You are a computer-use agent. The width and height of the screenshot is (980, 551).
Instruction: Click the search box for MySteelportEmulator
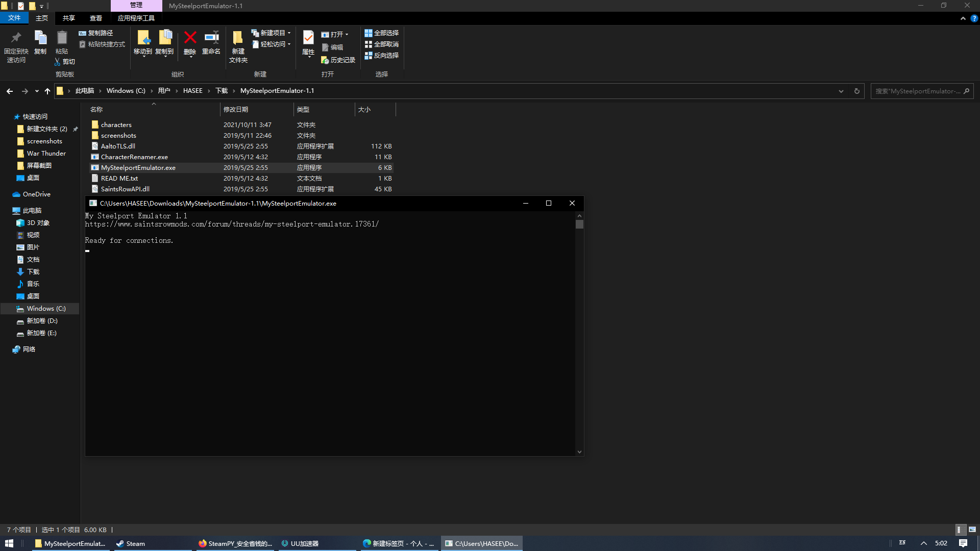coord(922,91)
